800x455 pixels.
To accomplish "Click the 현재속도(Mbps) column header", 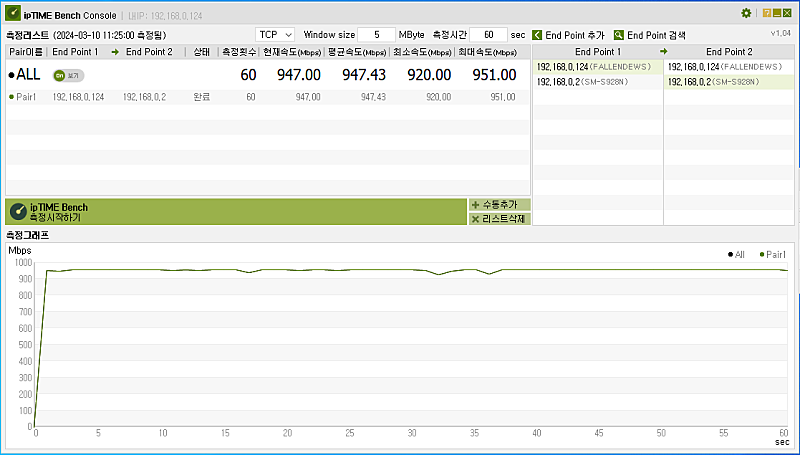I will (x=292, y=52).
